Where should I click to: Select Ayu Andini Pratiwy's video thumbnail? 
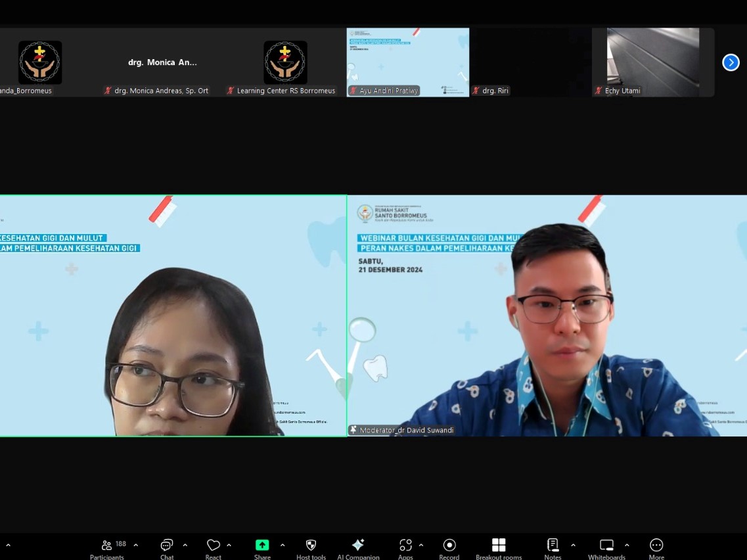408,62
